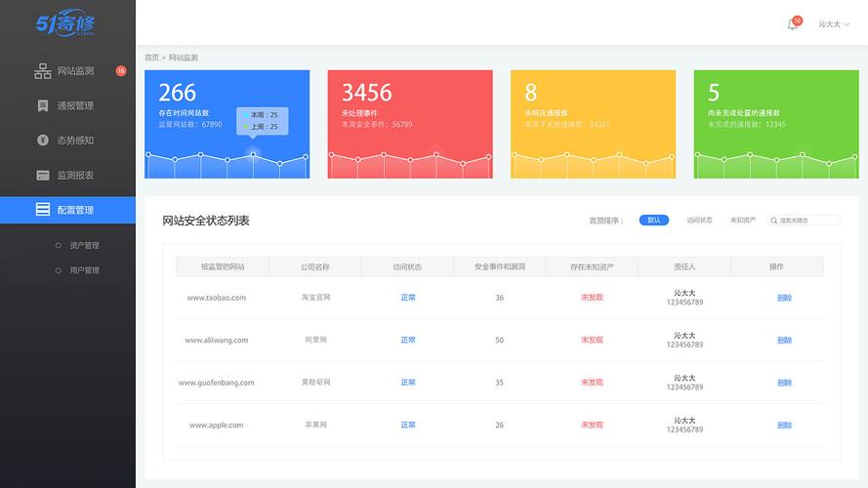Click the red 16 badge beside 网站监测

(x=121, y=71)
